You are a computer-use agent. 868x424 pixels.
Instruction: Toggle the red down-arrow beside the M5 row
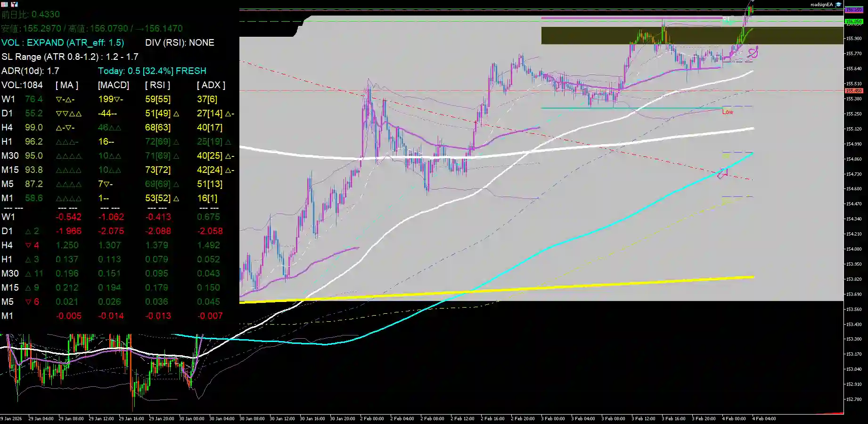tap(27, 302)
